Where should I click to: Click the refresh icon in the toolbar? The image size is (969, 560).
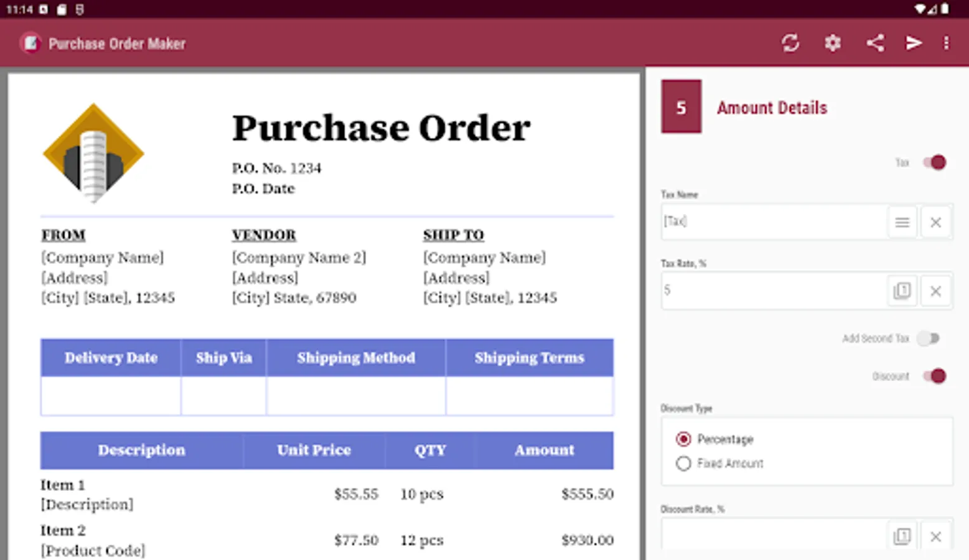point(790,43)
